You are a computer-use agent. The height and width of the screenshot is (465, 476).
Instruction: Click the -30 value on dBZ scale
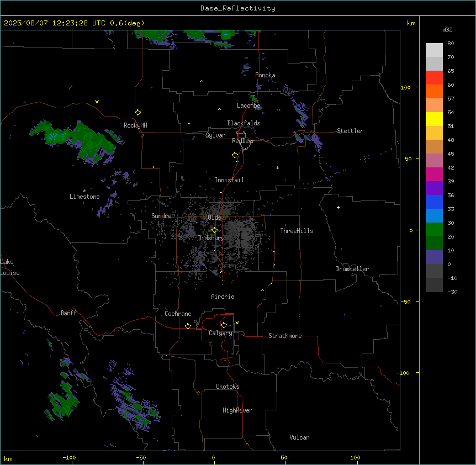pos(452,292)
